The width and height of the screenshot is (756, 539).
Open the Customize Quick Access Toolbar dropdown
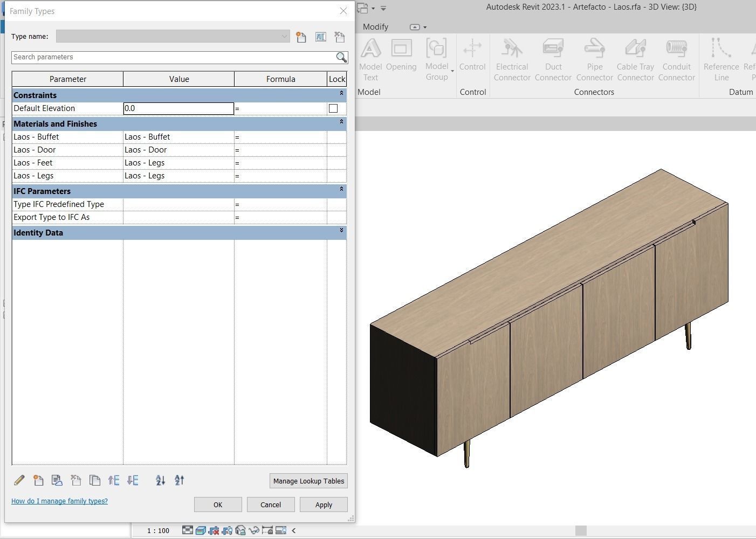coord(383,8)
